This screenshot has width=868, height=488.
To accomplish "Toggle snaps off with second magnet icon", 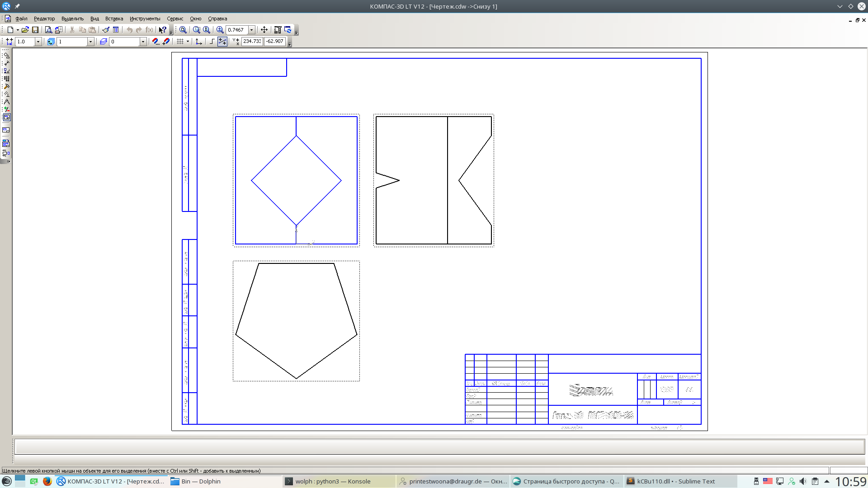I will point(166,42).
